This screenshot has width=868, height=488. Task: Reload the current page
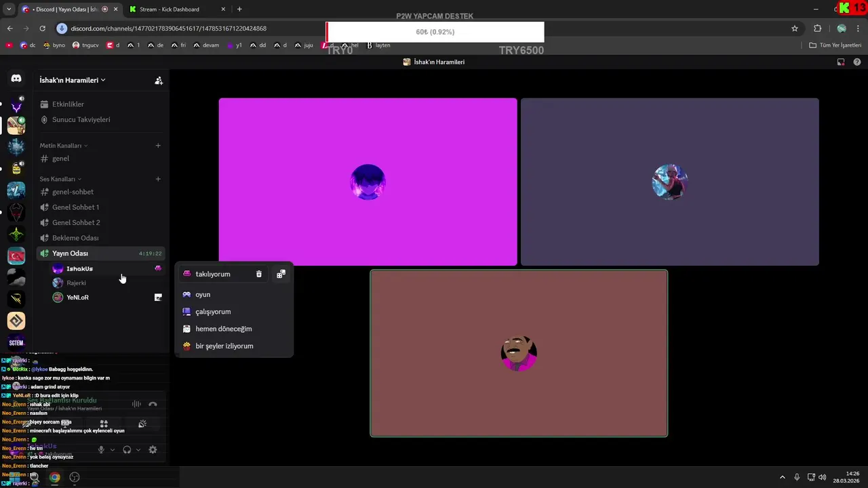click(x=42, y=28)
